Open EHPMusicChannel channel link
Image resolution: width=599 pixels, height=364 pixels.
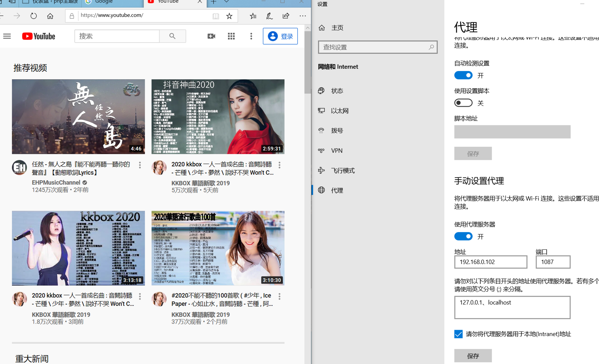56,183
